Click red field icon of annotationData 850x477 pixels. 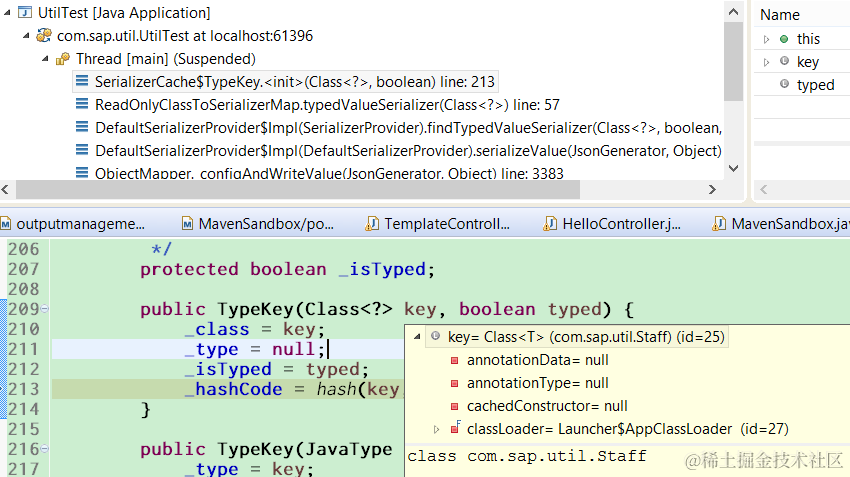[x=455, y=360]
